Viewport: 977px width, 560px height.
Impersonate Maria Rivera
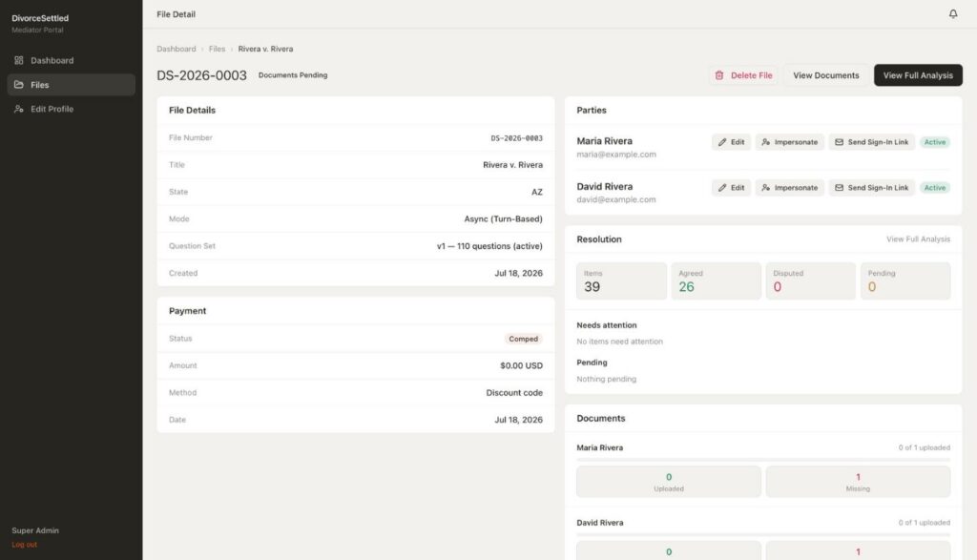[789, 142]
